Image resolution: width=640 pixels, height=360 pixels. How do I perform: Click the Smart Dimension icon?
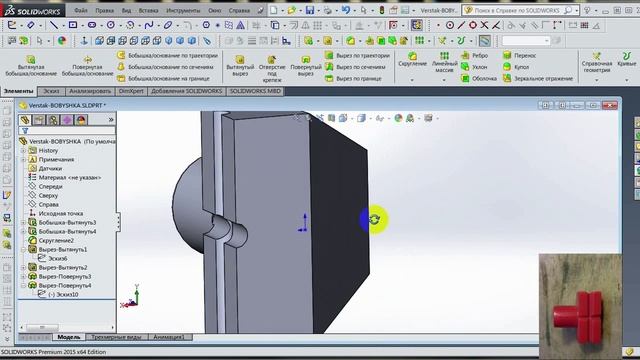(x=31, y=25)
